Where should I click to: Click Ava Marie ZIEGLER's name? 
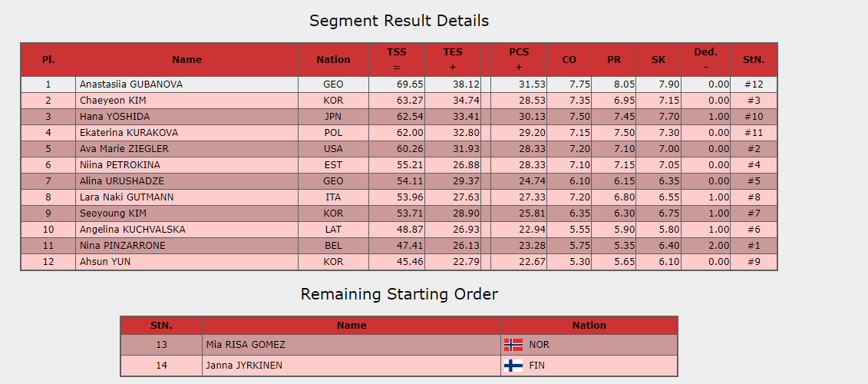click(124, 149)
